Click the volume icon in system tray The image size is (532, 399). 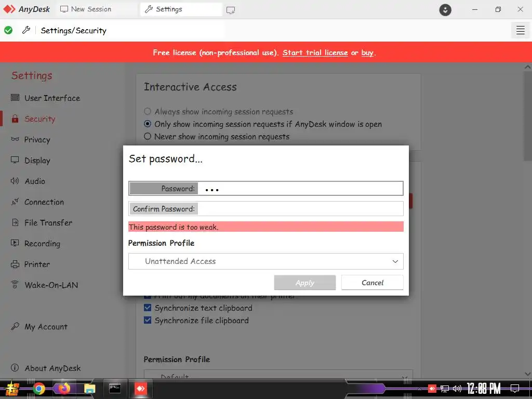point(457,389)
